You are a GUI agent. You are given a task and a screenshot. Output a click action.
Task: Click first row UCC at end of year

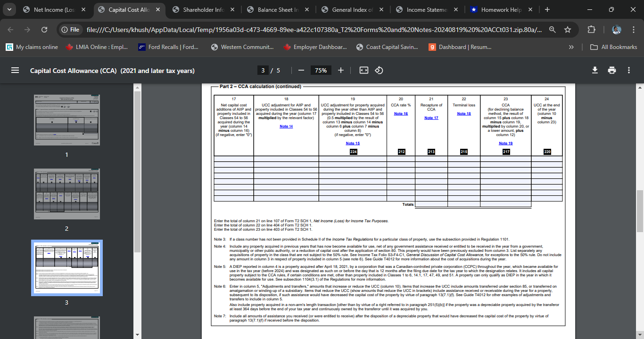[546, 159]
